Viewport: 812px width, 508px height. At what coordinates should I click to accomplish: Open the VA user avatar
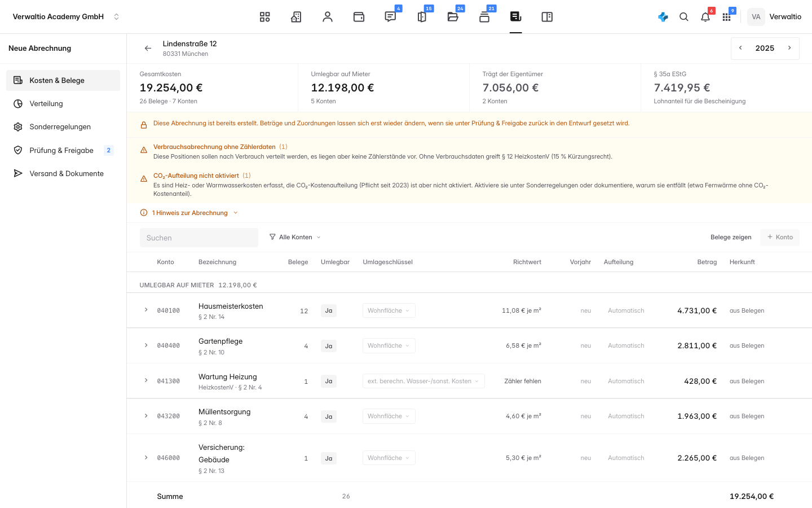coord(756,17)
